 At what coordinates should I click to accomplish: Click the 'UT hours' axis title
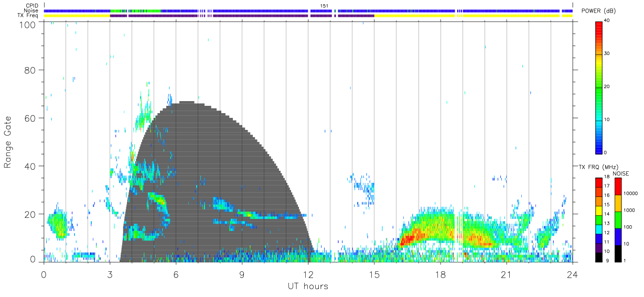coord(308,286)
